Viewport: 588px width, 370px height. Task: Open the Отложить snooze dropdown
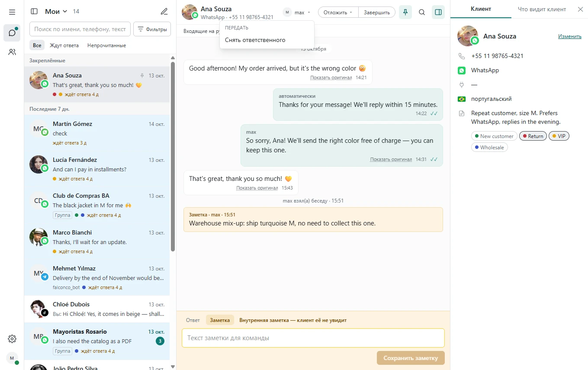pyautogui.click(x=338, y=13)
